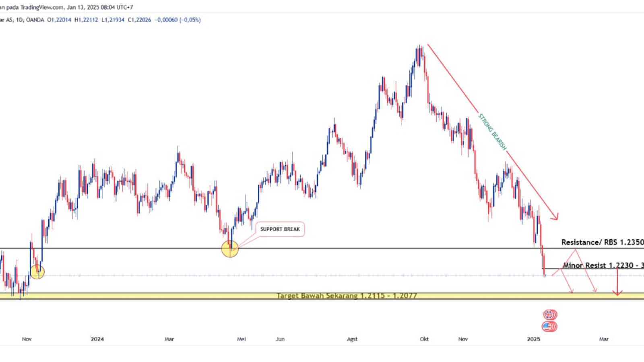Click the Nov label right after Okt
644x362 pixels.
click(463, 339)
